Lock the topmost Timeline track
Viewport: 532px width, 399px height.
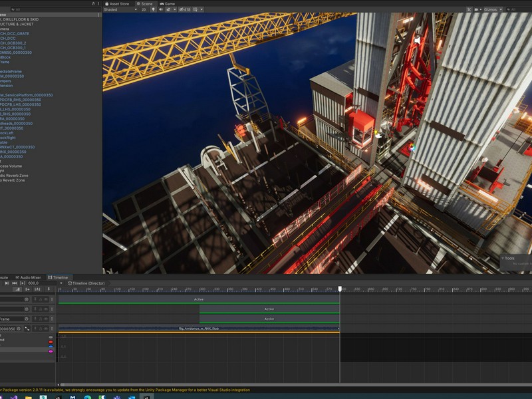(x=41, y=299)
